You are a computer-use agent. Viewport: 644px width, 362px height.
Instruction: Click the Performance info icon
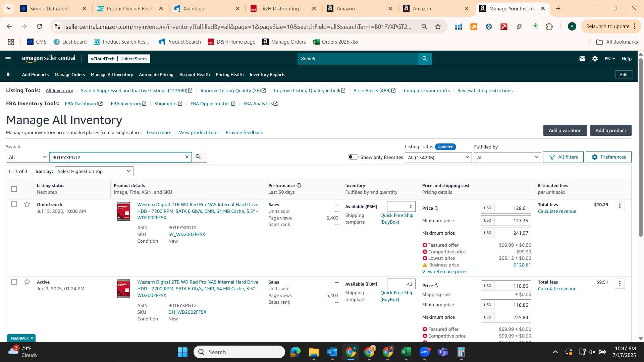(x=299, y=185)
